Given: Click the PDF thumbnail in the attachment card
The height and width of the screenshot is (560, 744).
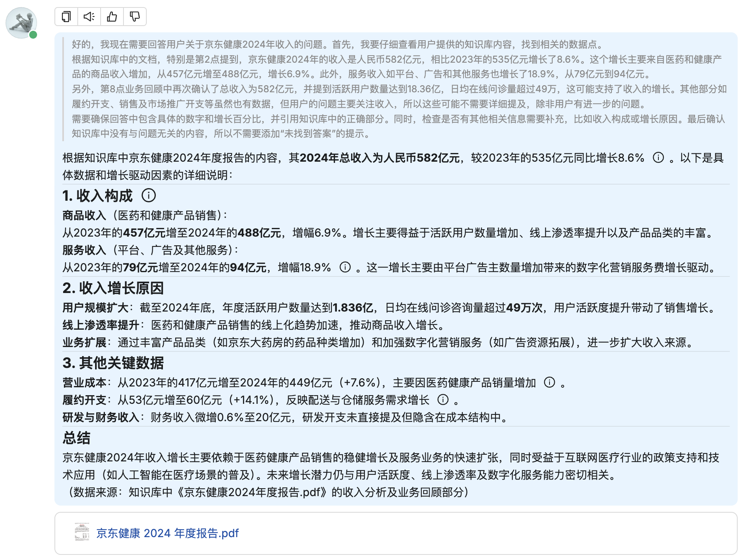Looking at the screenshot, I should (82, 532).
